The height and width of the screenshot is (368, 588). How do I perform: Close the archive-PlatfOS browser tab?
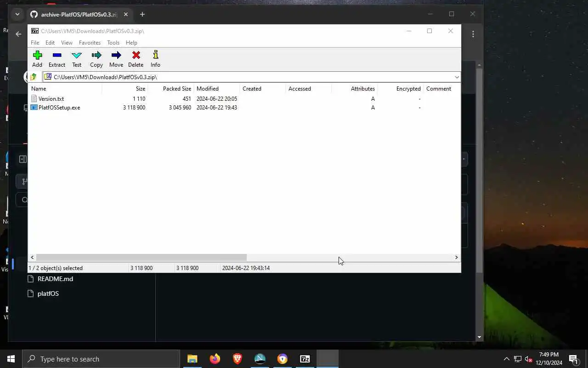pyautogui.click(x=126, y=14)
